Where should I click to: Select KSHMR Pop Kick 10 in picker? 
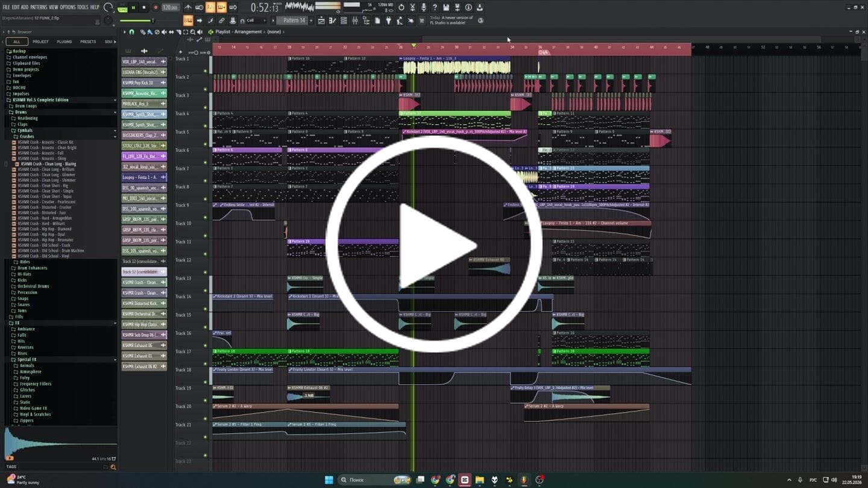144,83
